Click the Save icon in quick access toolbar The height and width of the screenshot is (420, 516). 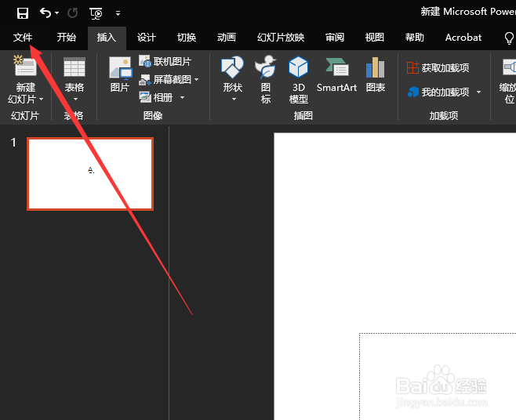pyautogui.click(x=23, y=13)
